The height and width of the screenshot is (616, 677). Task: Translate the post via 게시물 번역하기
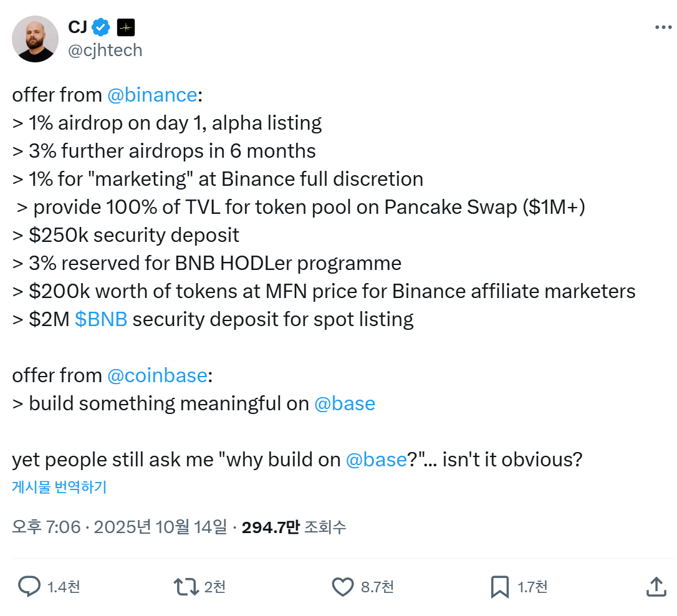[59, 488]
